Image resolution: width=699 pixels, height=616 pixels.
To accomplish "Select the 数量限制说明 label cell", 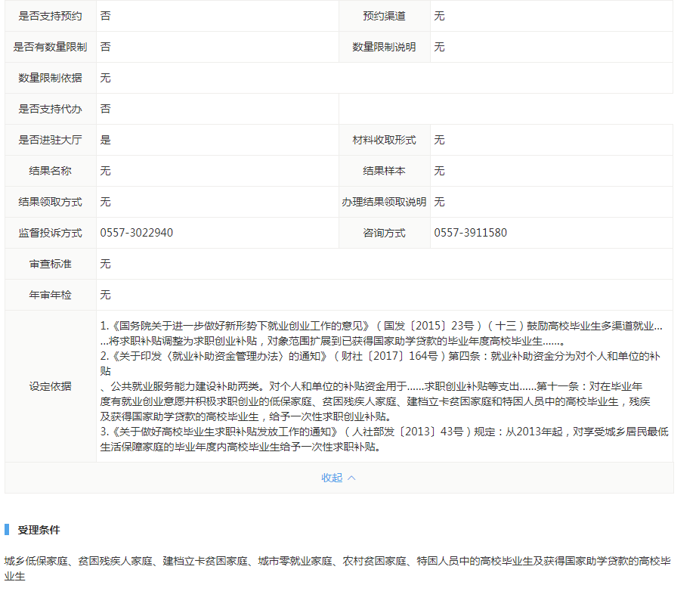I will pyautogui.click(x=384, y=47).
